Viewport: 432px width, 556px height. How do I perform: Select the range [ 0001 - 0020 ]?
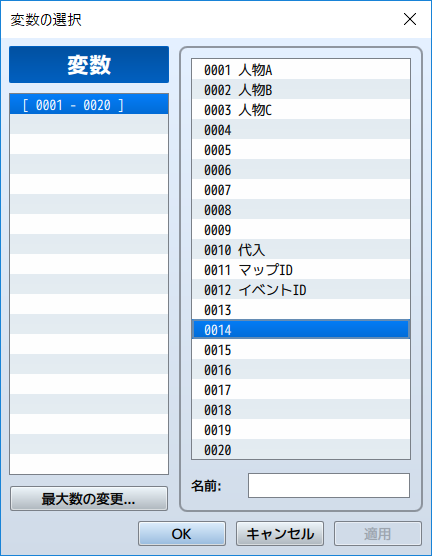[x=89, y=104]
